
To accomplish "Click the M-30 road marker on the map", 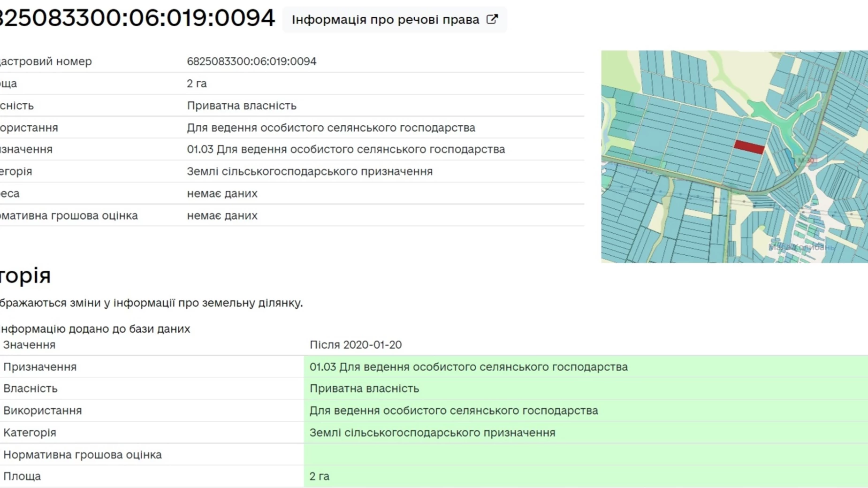I will (806, 160).
